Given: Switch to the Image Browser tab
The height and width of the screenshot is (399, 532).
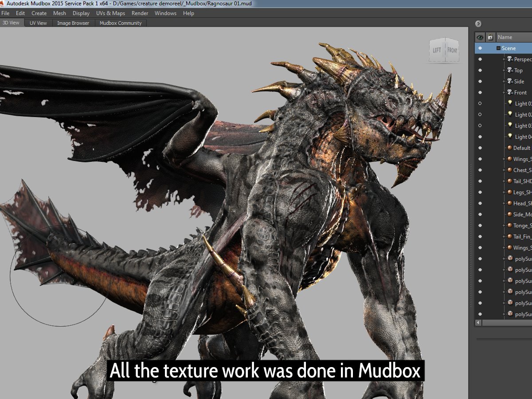Looking at the screenshot, I should (x=73, y=23).
